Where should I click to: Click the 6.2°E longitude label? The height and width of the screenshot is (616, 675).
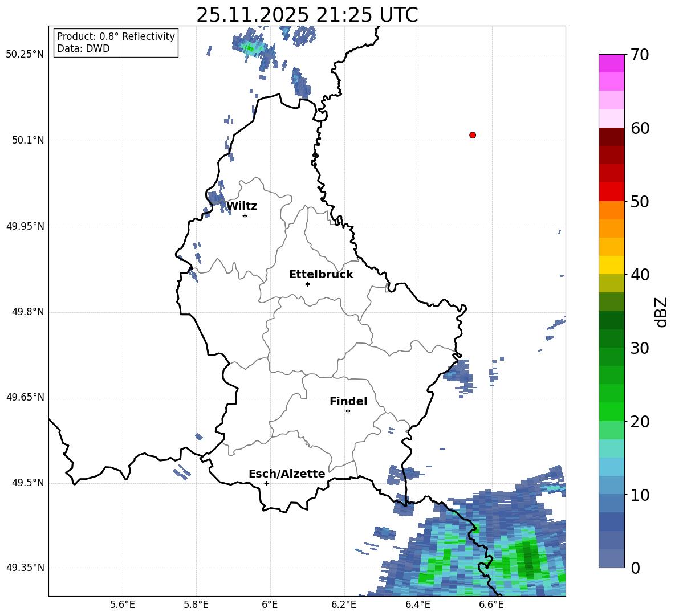(344, 605)
